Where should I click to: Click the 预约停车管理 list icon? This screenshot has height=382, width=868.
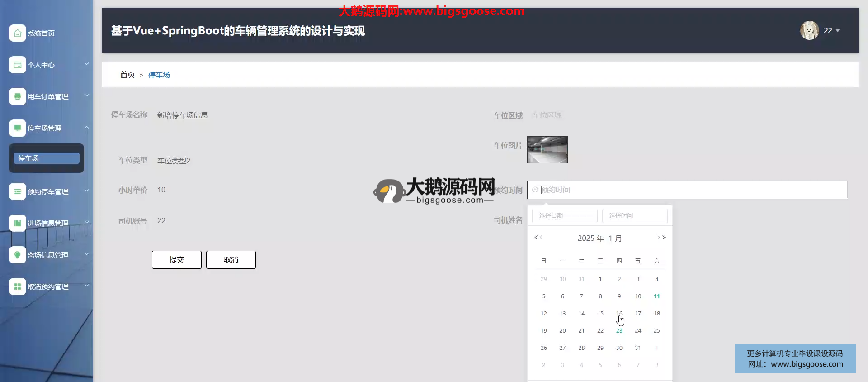tap(17, 191)
